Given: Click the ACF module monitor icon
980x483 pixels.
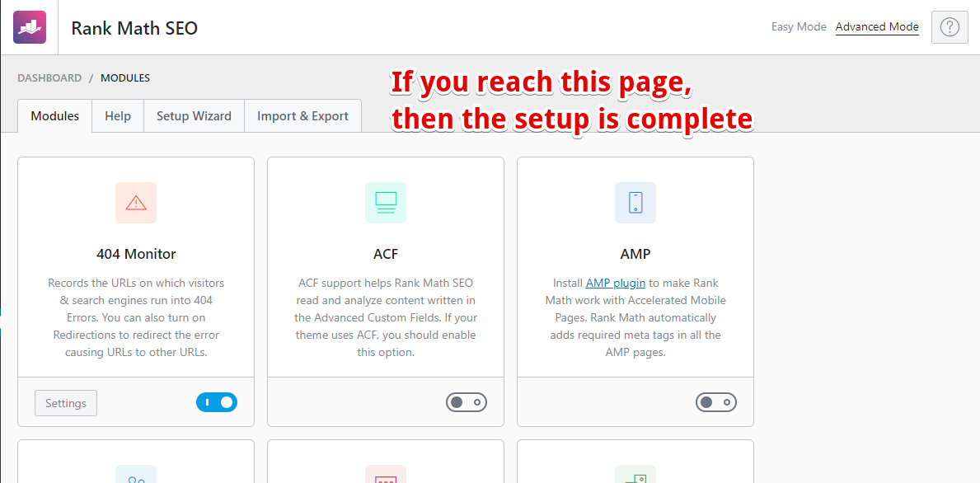Looking at the screenshot, I should point(386,203).
